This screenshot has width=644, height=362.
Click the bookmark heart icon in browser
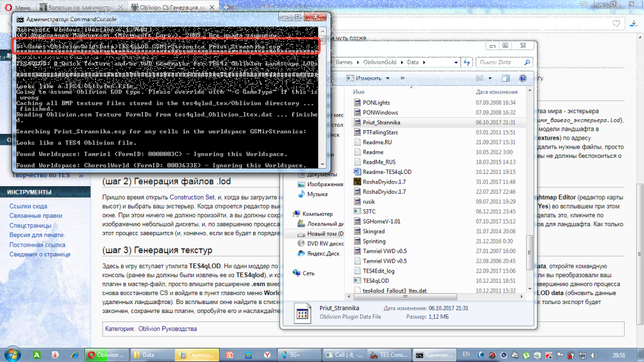point(616,24)
